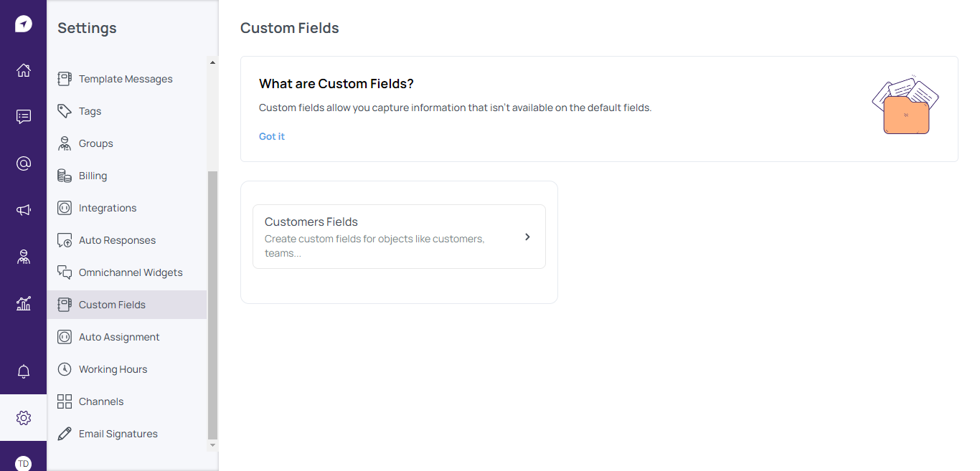Open the megaphone campaigns icon

(x=24, y=210)
